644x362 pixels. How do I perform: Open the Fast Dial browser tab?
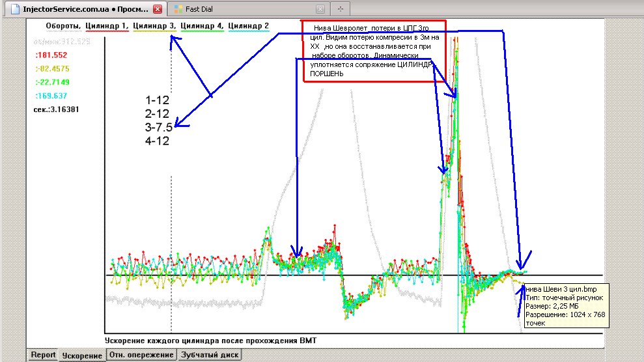coord(249,9)
